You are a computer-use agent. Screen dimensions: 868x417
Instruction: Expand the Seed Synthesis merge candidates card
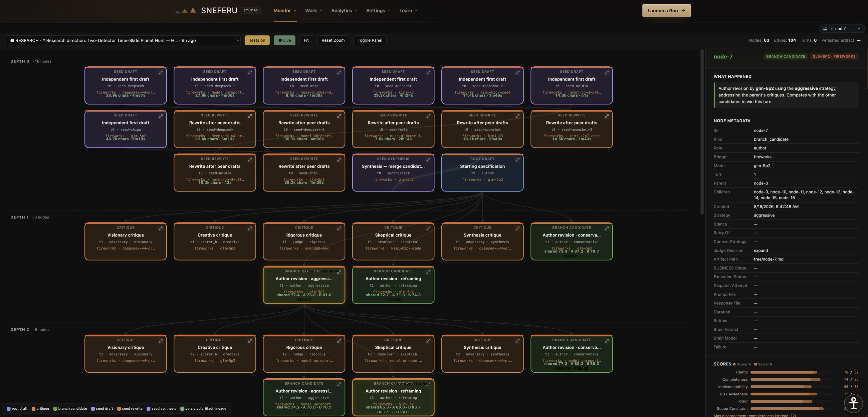pos(428,160)
